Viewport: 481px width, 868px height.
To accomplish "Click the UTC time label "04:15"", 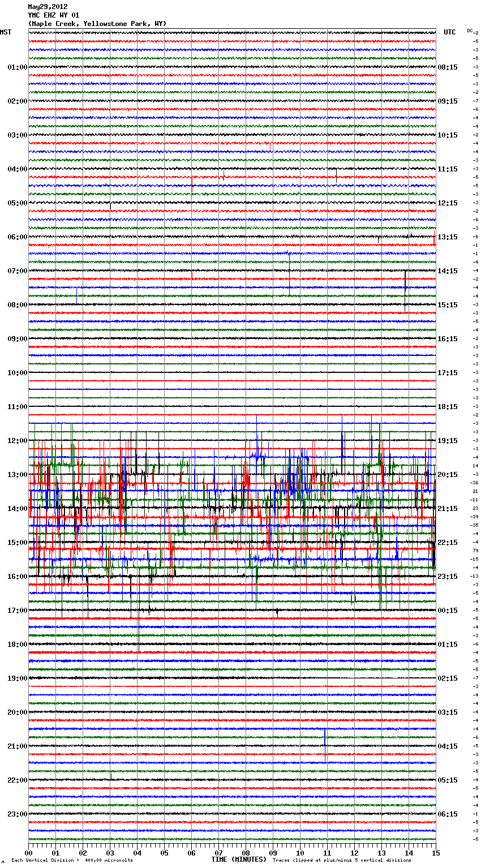I will (x=448, y=746).
